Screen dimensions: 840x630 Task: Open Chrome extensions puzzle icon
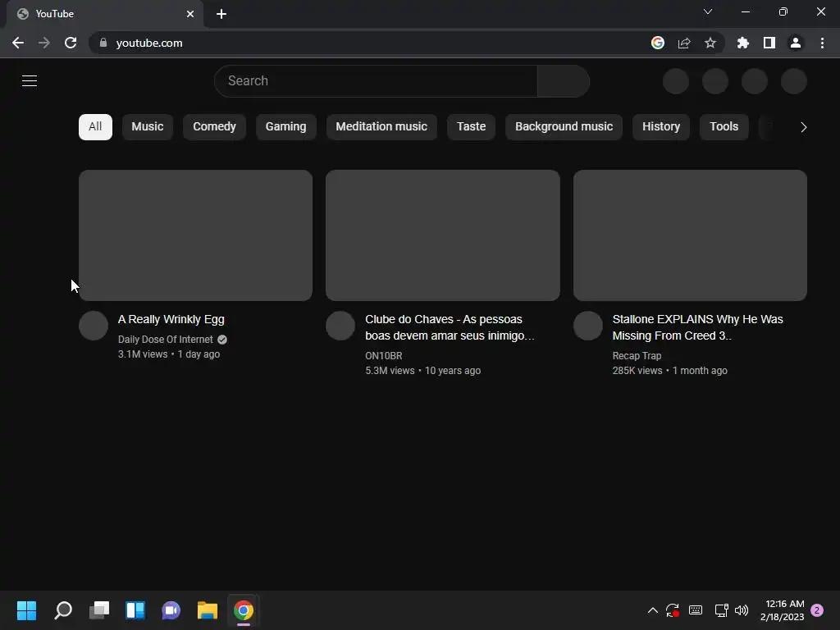click(743, 43)
